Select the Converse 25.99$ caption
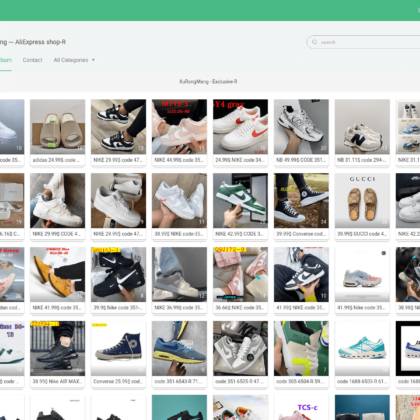Screen dimensions: 420x420 point(118,381)
